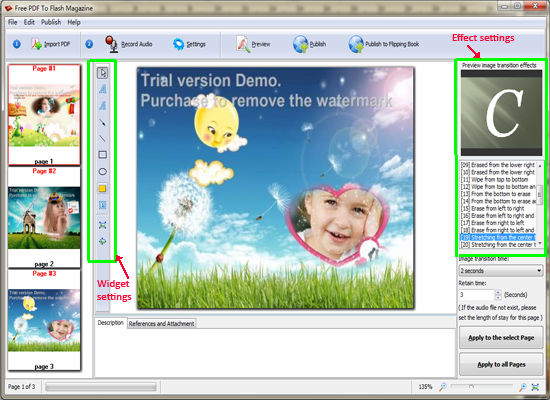Open the image transition time dropdown
Viewport: 550px width, 400px height.
click(501, 271)
